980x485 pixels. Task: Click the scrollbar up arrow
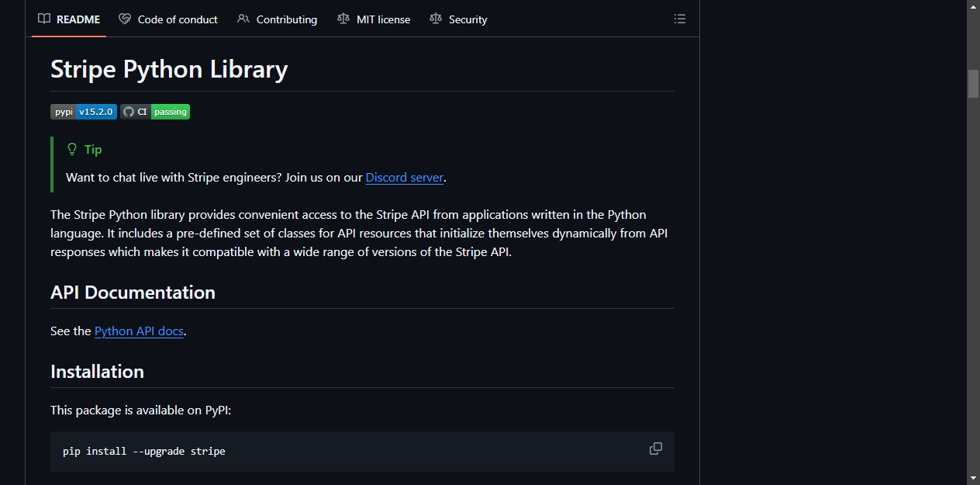pyautogui.click(x=973, y=6)
